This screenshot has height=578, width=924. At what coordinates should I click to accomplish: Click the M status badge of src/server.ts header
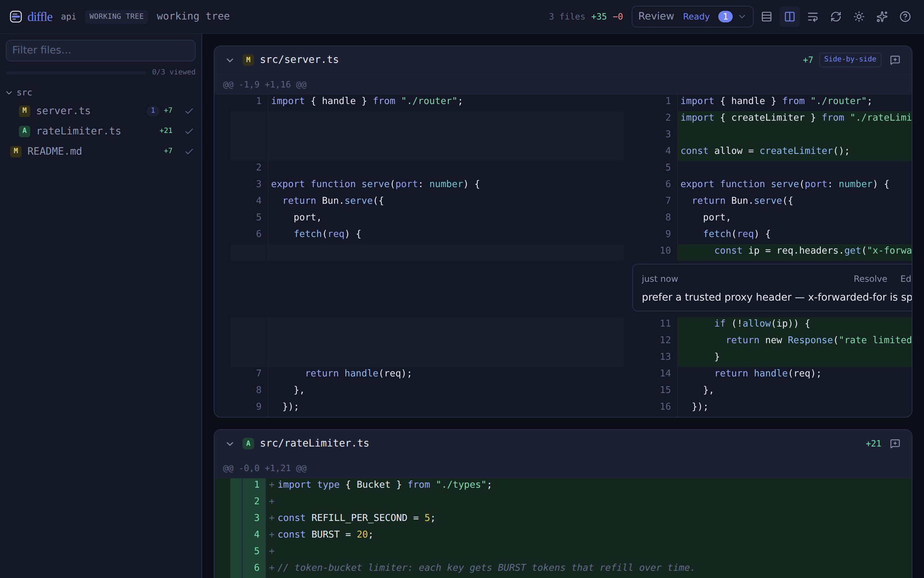coord(248,60)
